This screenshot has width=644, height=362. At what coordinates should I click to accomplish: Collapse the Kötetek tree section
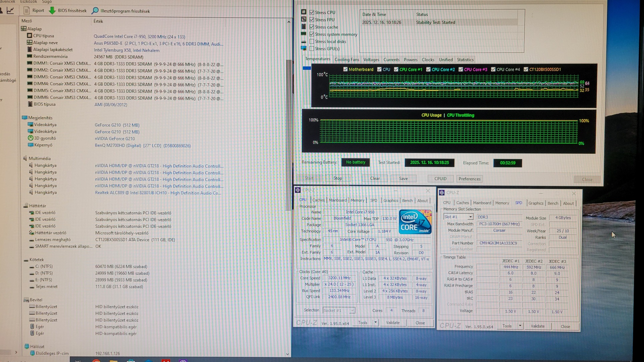tap(26, 260)
